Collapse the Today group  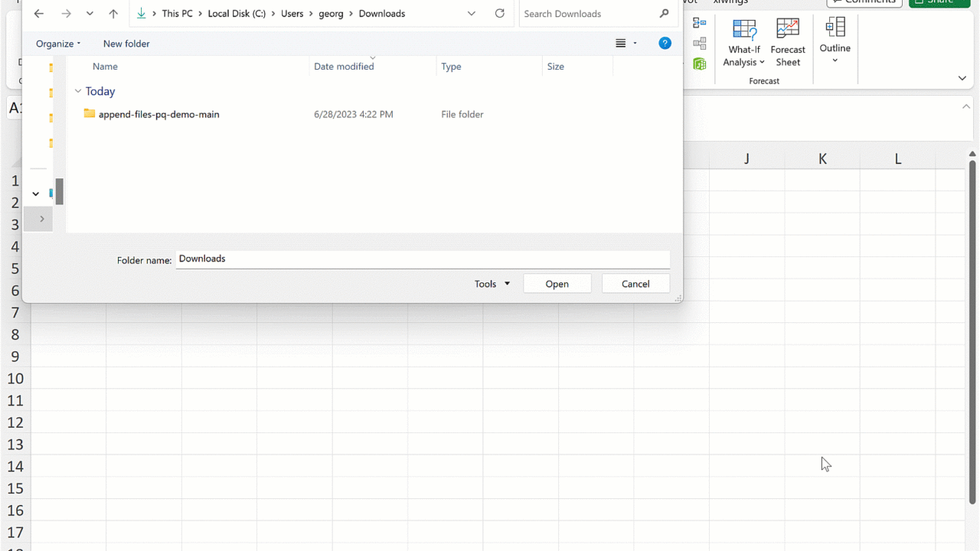pyautogui.click(x=78, y=91)
